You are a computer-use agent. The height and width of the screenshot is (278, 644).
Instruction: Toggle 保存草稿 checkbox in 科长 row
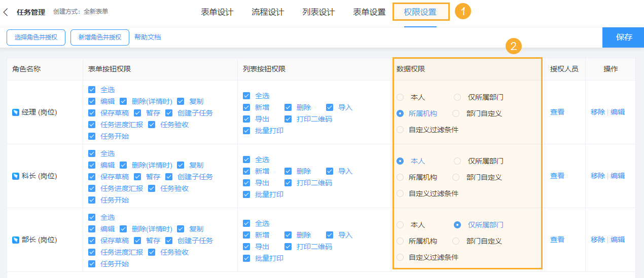coord(92,177)
